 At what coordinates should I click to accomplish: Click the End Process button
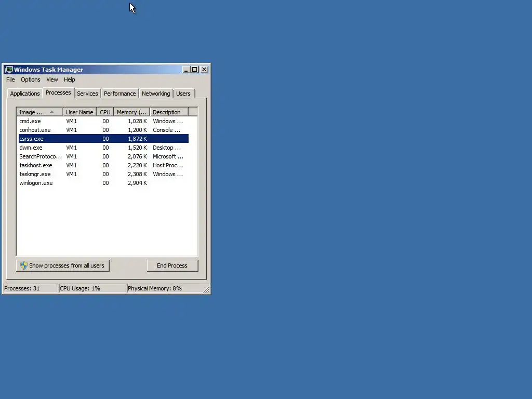[172, 265]
